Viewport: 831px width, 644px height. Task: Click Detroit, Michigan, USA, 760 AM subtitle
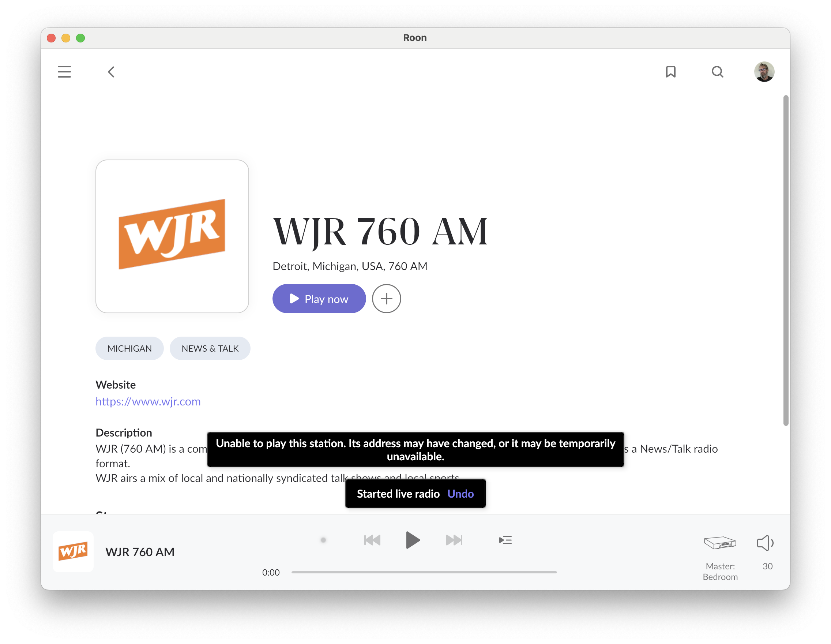coord(350,266)
